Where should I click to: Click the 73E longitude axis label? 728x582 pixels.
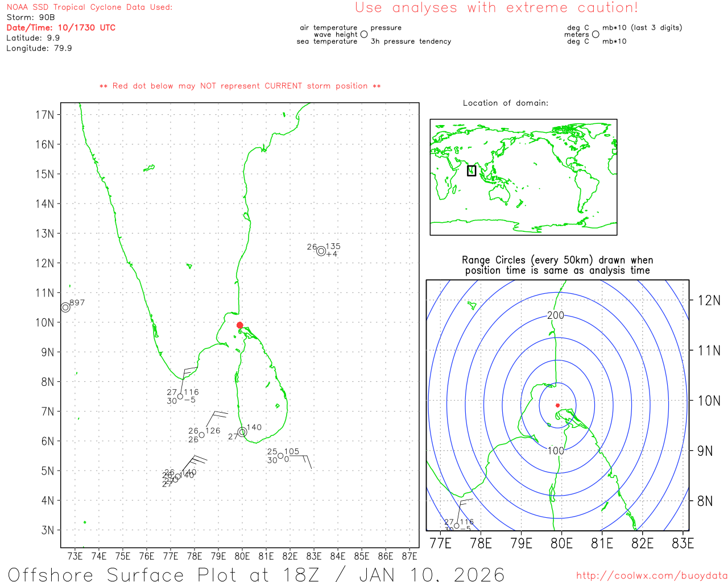75,556
